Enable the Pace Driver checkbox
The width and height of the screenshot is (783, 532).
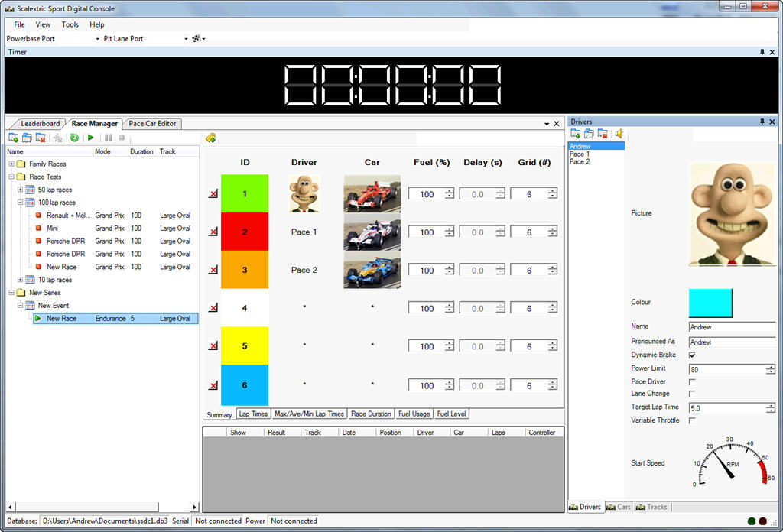click(x=692, y=382)
